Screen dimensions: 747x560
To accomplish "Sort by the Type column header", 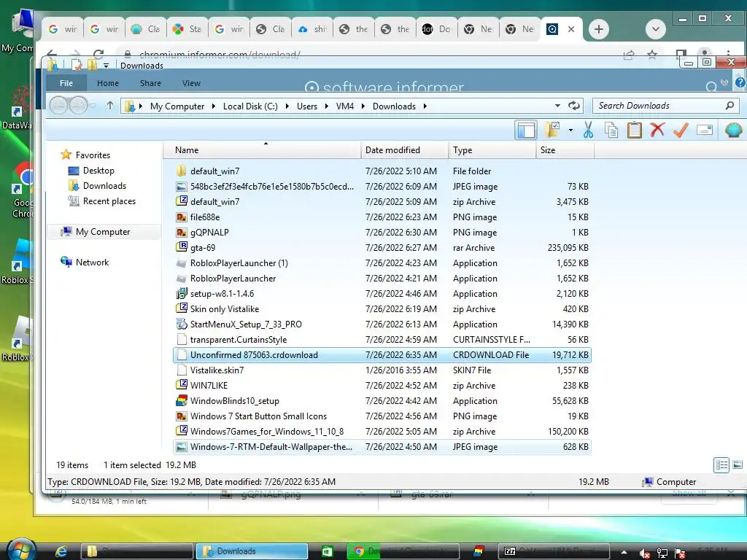I will [492, 150].
